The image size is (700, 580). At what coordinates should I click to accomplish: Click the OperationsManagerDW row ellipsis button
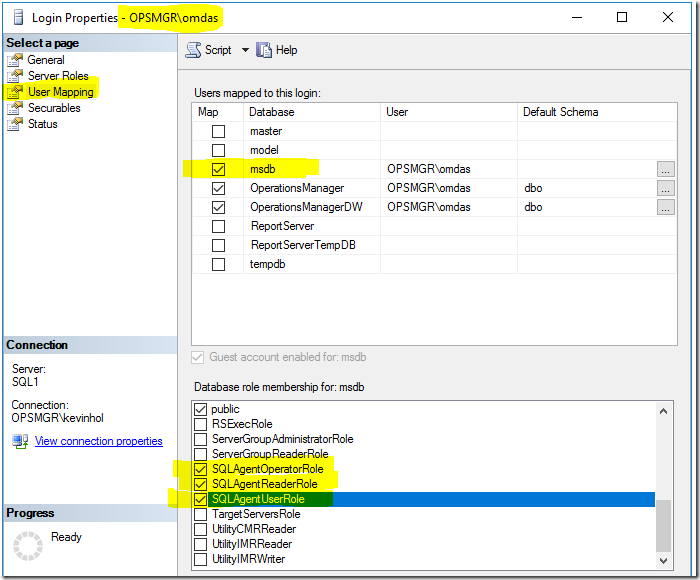[x=666, y=207]
